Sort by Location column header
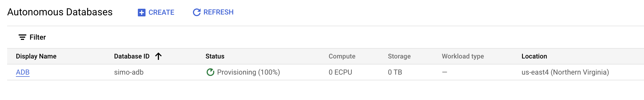The image size is (644, 100). [x=534, y=56]
